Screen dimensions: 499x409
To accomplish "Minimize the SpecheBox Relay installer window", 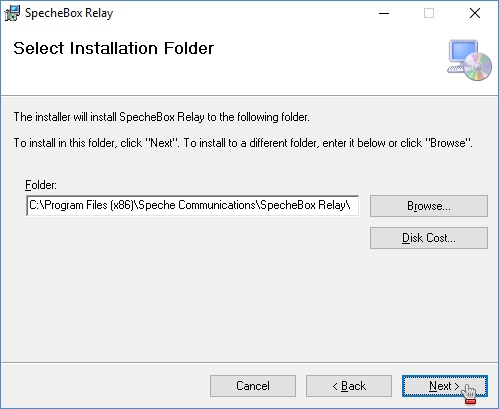I will click(x=384, y=13).
